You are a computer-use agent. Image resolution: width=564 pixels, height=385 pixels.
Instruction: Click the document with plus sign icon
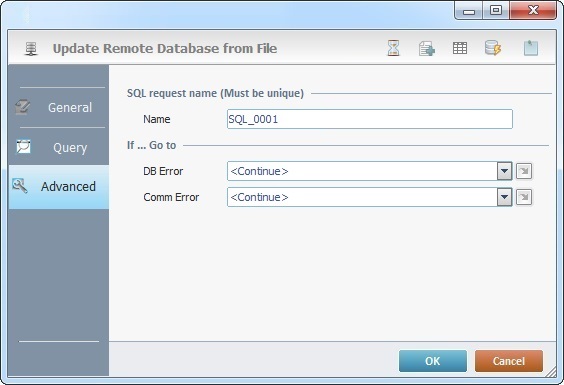(x=427, y=48)
